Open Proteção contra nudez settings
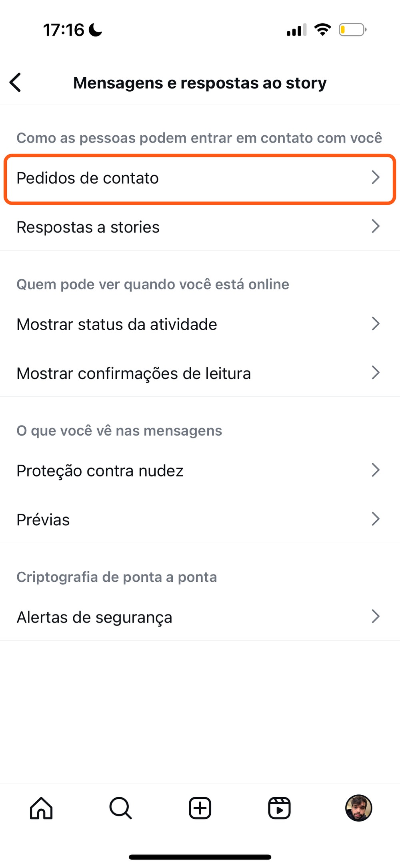The image size is (400, 868). pyautogui.click(x=100, y=470)
